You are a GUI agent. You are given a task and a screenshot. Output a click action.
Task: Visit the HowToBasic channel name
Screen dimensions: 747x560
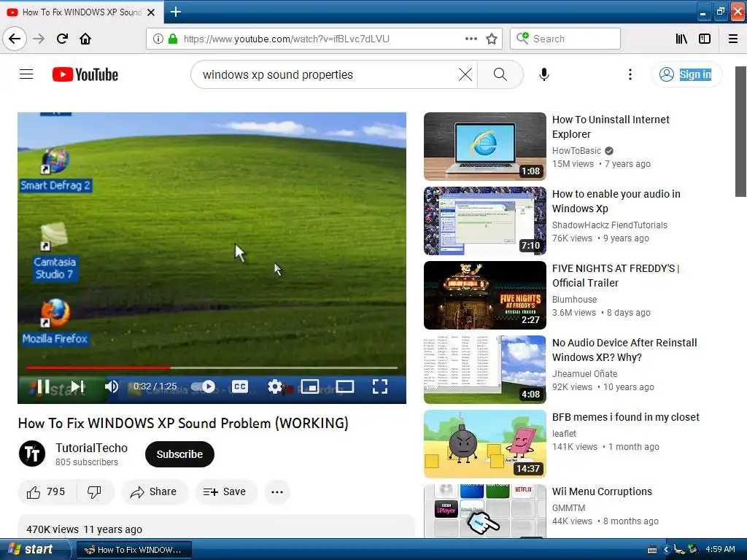point(576,150)
